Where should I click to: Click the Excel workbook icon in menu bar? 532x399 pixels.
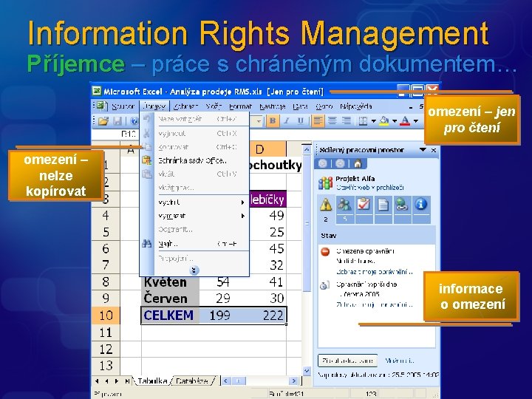(x=100, y=106)
